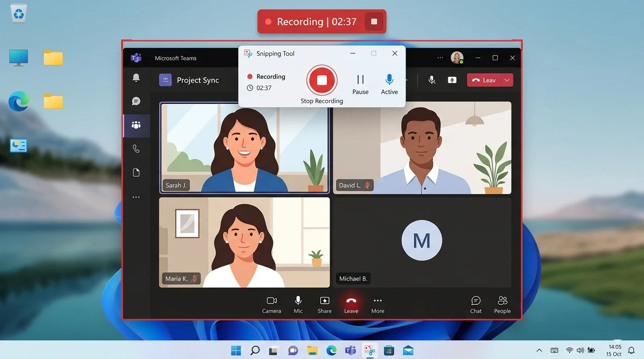
Task: Open the three-dot menu in Teams title bar
Action: coord(440,57)
